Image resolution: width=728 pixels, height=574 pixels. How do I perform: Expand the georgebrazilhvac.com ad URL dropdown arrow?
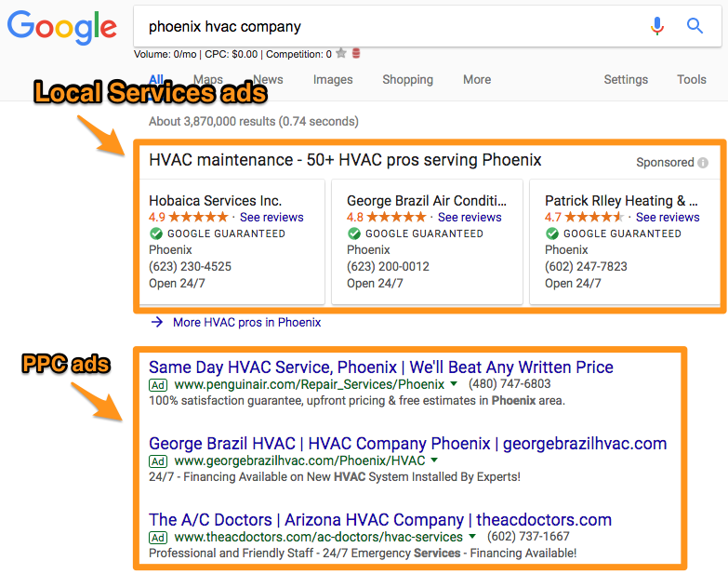[x=434, y=461]
